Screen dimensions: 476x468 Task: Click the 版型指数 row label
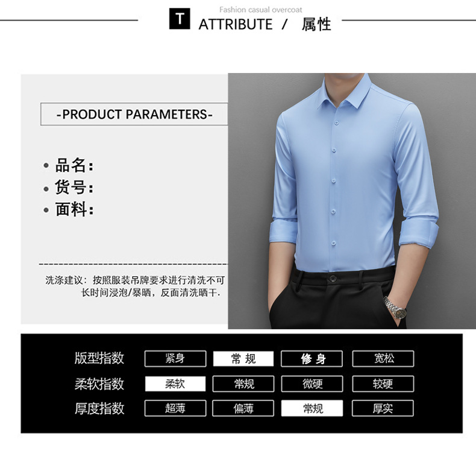(x=99, y=358)
